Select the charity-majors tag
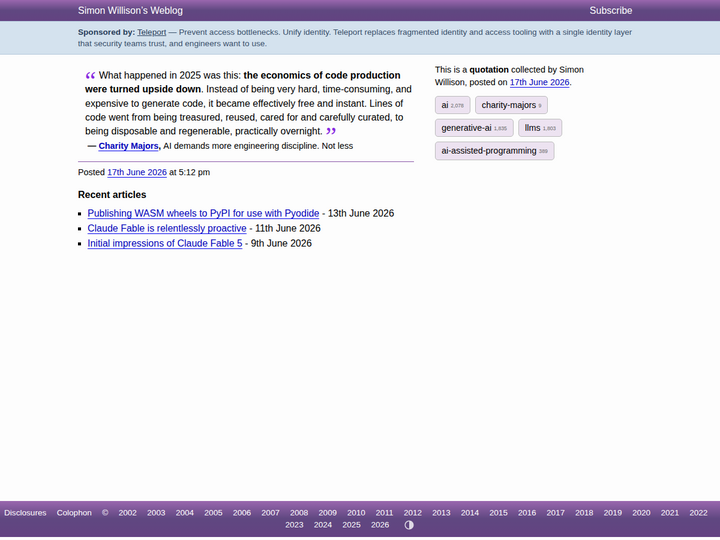 coord(511,105)
